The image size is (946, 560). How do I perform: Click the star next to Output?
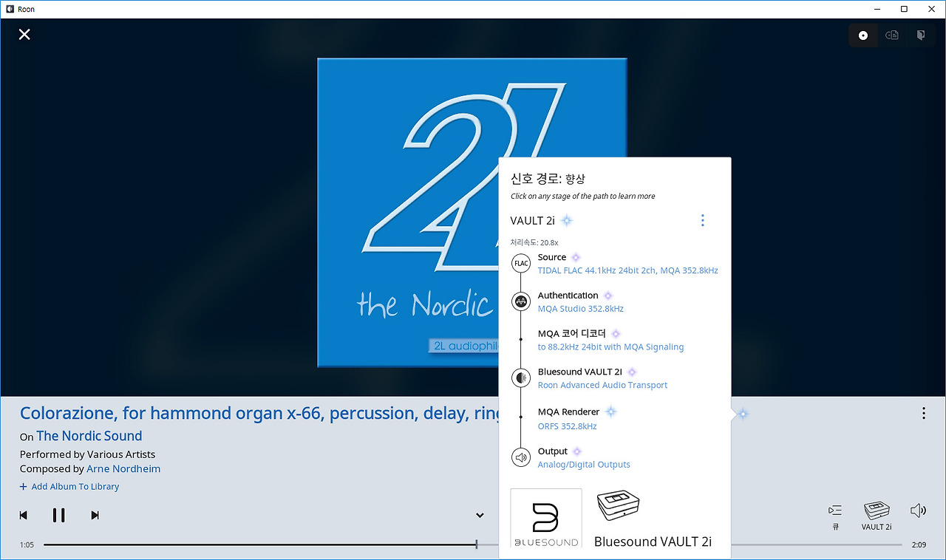pos(577,451)
